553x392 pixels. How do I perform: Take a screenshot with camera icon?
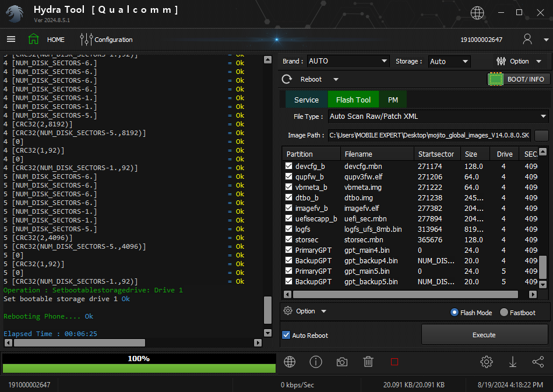tap(341, 362)
